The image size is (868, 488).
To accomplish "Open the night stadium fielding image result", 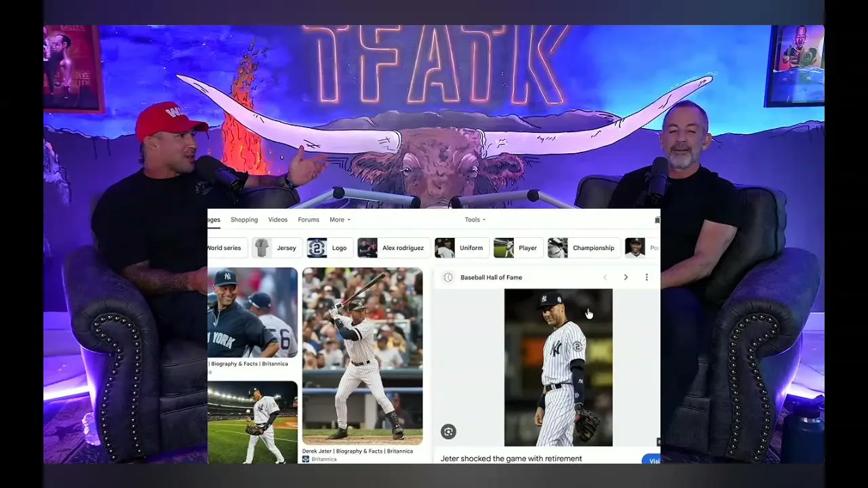I will (252, 422).
